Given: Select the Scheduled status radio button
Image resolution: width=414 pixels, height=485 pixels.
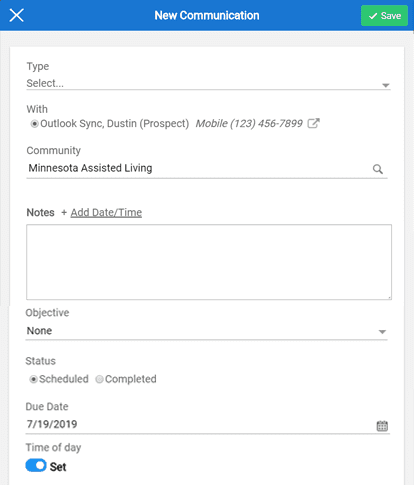Looking at the screenshot, I should point(33,379).
